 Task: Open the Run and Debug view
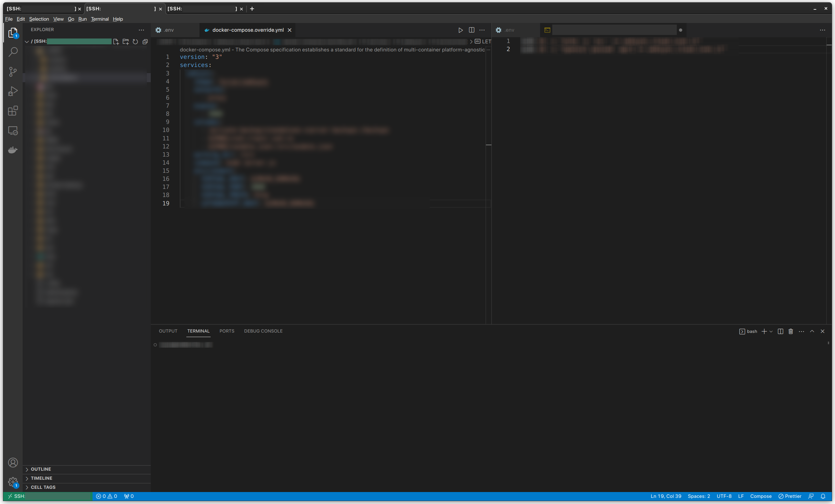point(13,91)
